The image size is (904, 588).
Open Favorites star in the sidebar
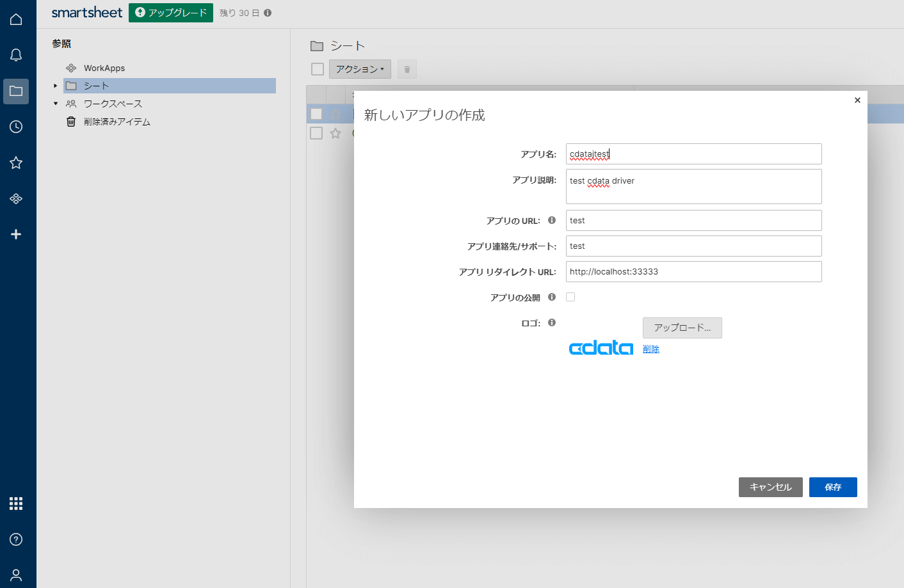[16, 163]
